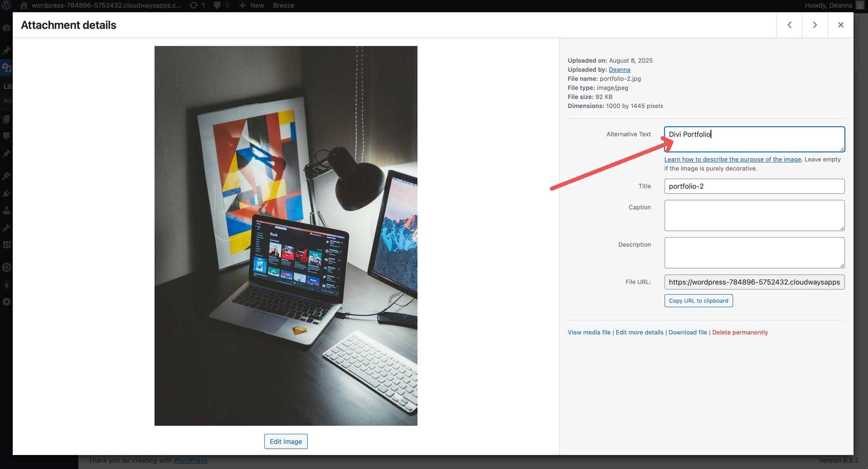Click the WordPress logo in admin bar
The width and height of the screenshot is (868, 469).
[x=7, y=5]
